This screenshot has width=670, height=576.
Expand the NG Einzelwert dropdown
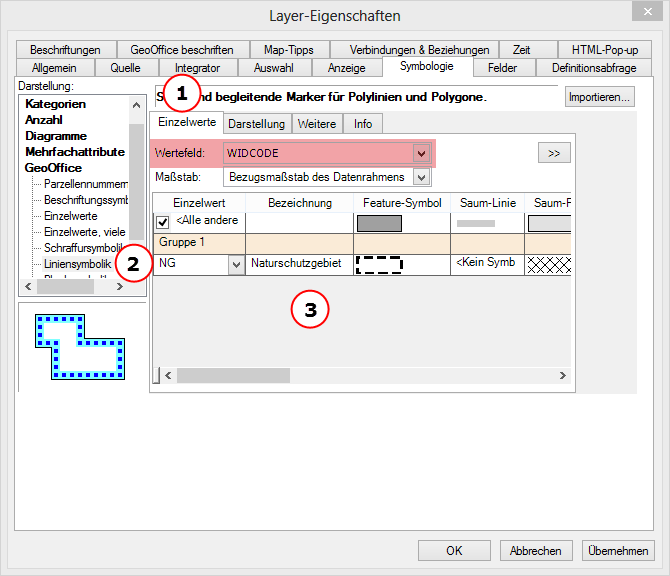click(x=236, y=265)
